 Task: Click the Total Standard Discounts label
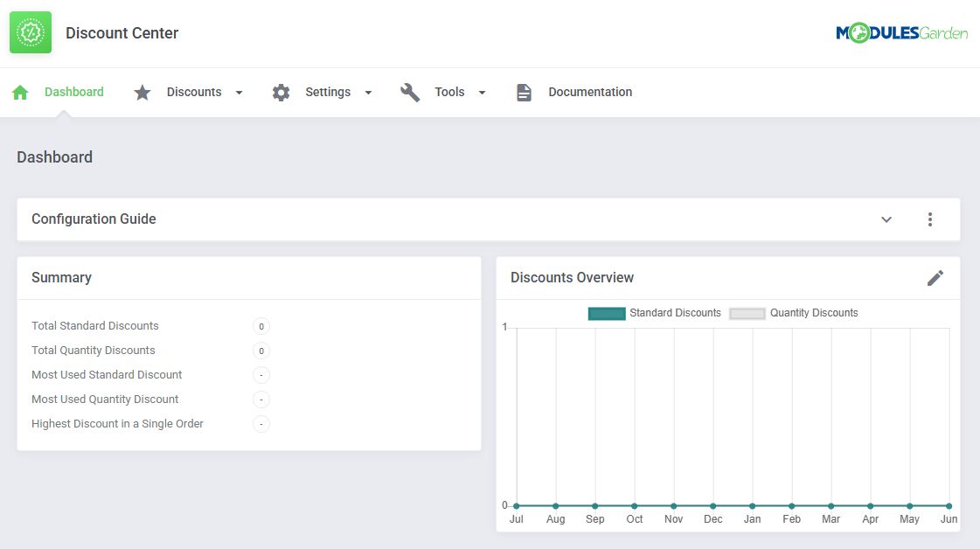95,326
